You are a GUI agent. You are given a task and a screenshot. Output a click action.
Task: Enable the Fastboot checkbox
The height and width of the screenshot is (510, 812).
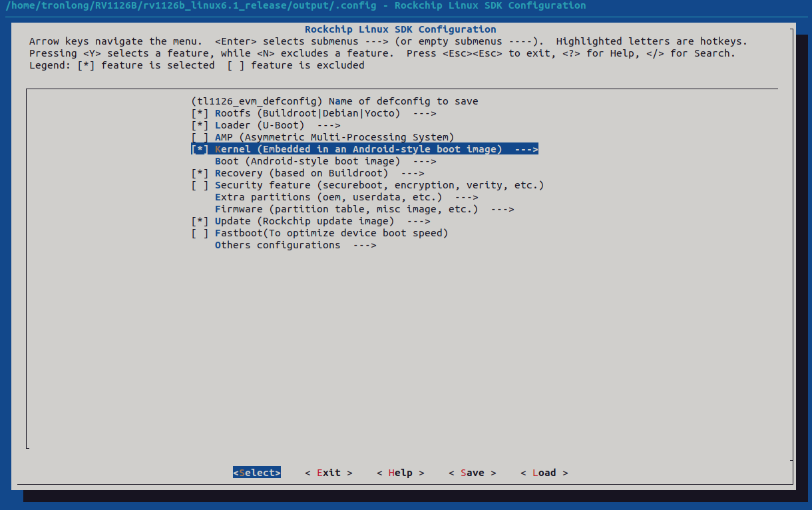tap(200, 233)
